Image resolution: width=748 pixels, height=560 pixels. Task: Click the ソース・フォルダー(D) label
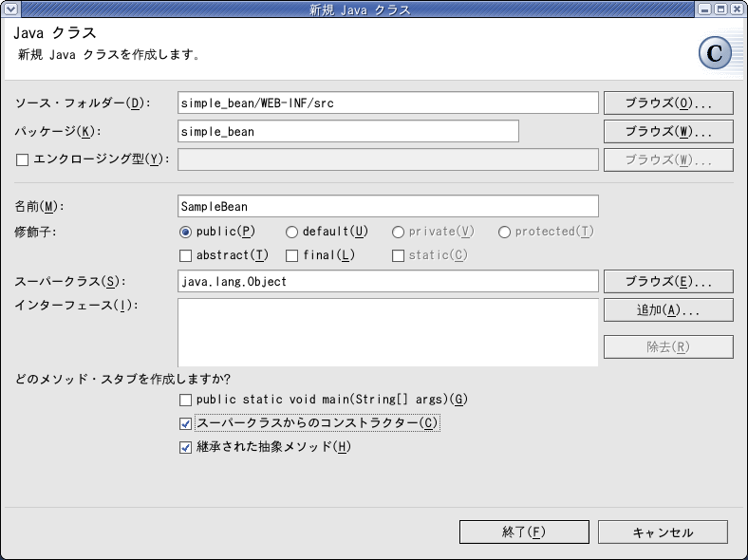[83, 103]
